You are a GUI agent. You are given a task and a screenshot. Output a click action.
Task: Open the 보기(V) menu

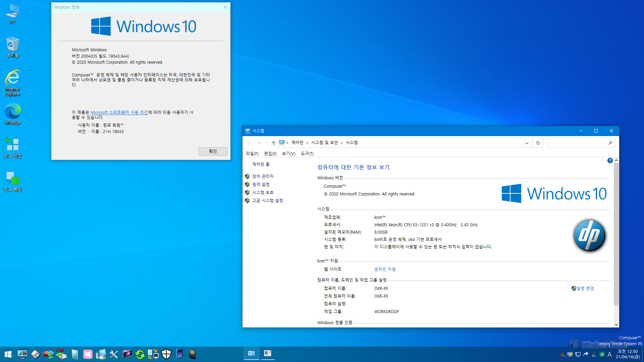(288, 154)
